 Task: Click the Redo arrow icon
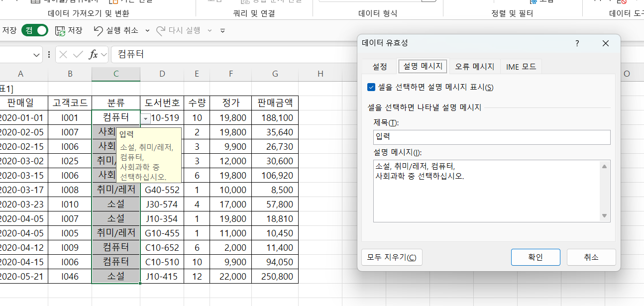(x=160, y=31)
